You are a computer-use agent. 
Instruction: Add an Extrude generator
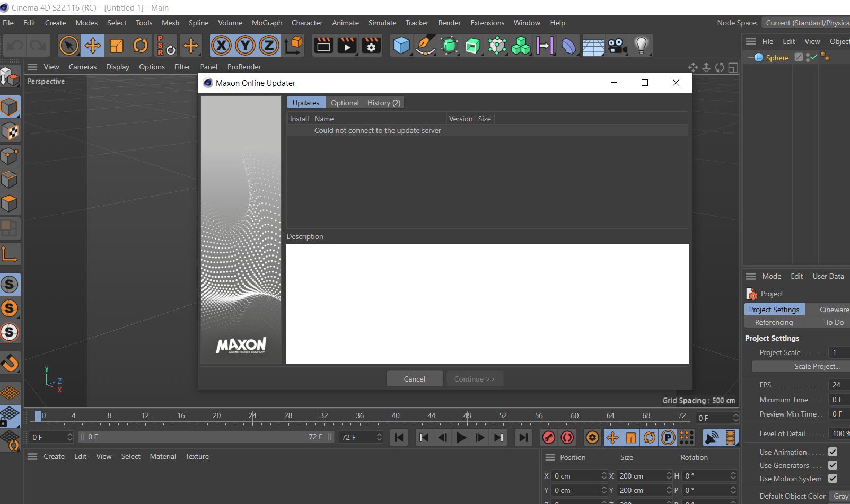473,46
